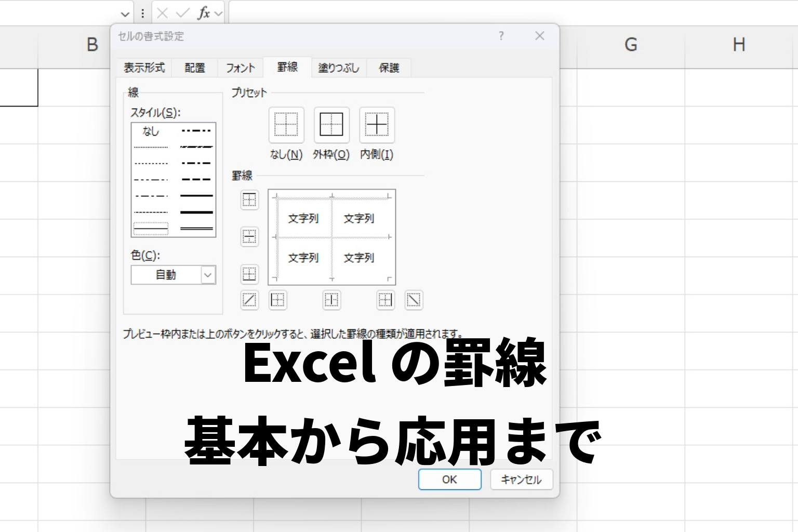Screen dimensions: 798x532
Task: Open the 色 color dropdown
Action: pos(208,275)
